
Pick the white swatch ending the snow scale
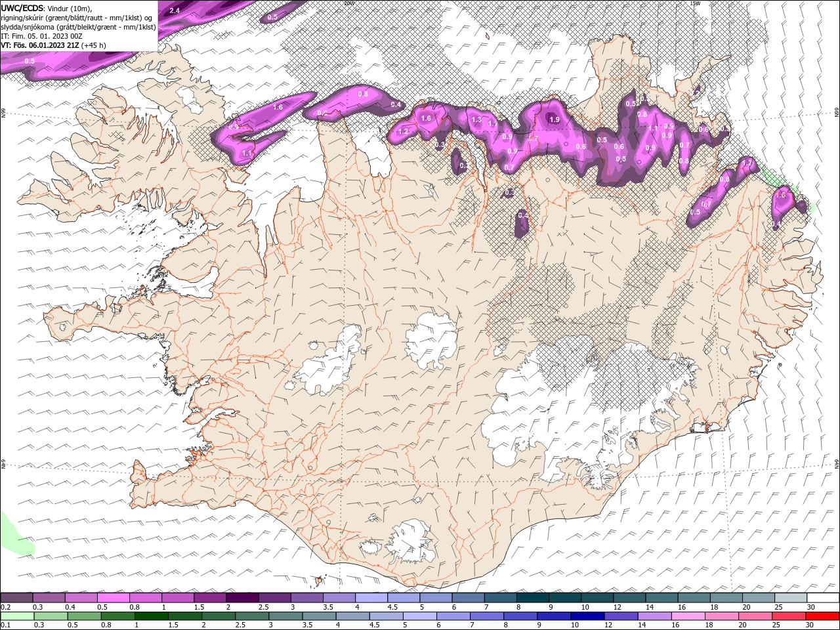823,598
